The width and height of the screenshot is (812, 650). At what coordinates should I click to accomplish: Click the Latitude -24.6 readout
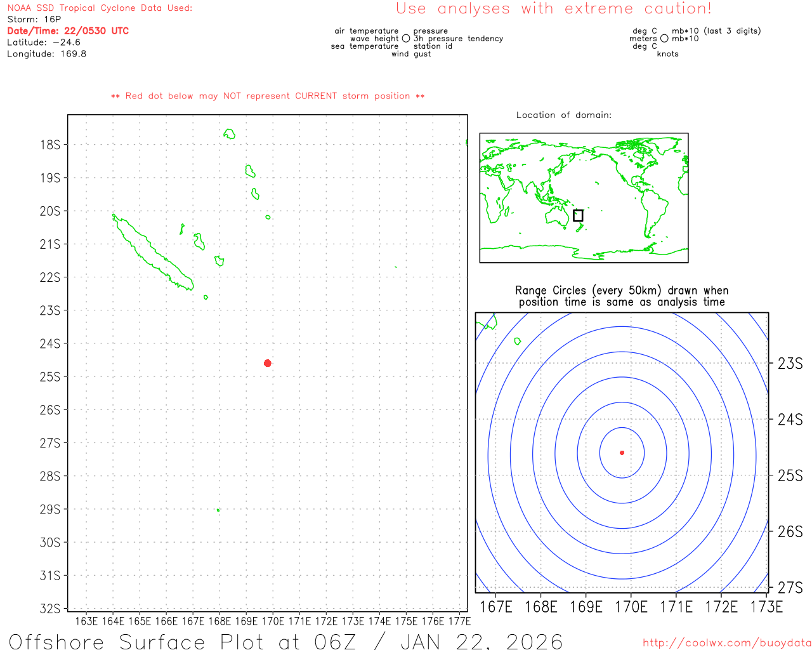43,42
